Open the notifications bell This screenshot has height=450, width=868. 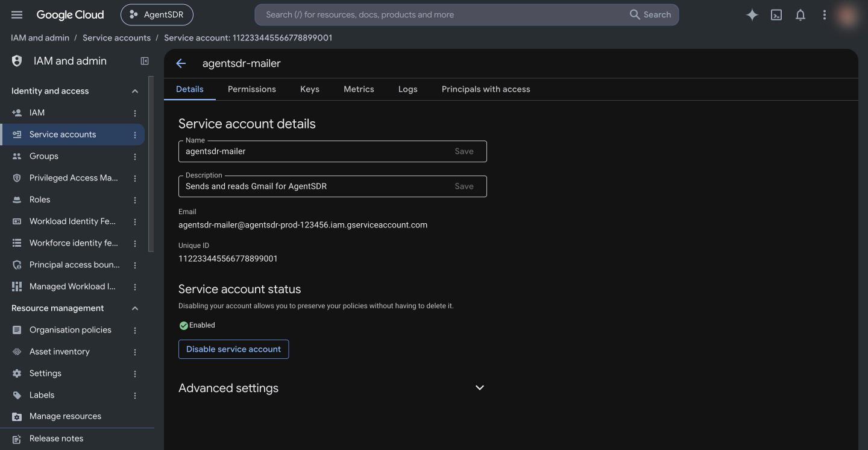pos(800,15)
